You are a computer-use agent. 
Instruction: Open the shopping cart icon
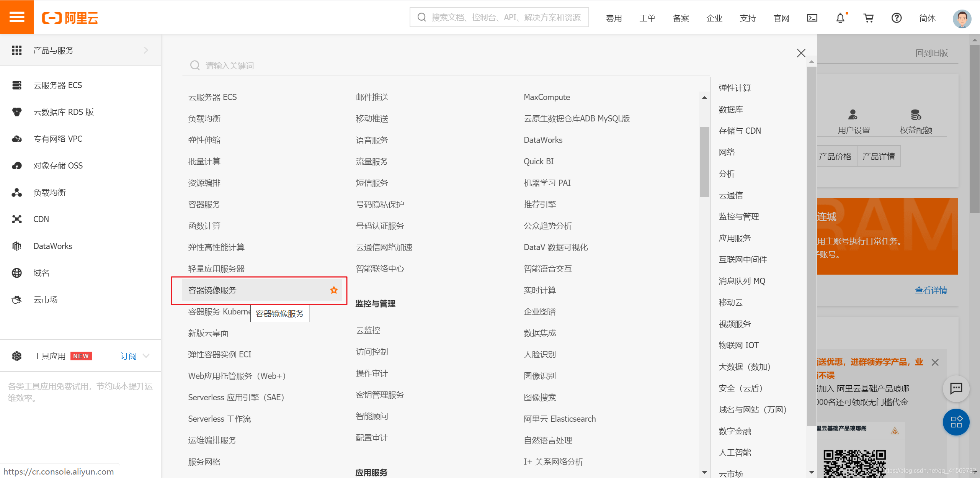coord(868,18)
